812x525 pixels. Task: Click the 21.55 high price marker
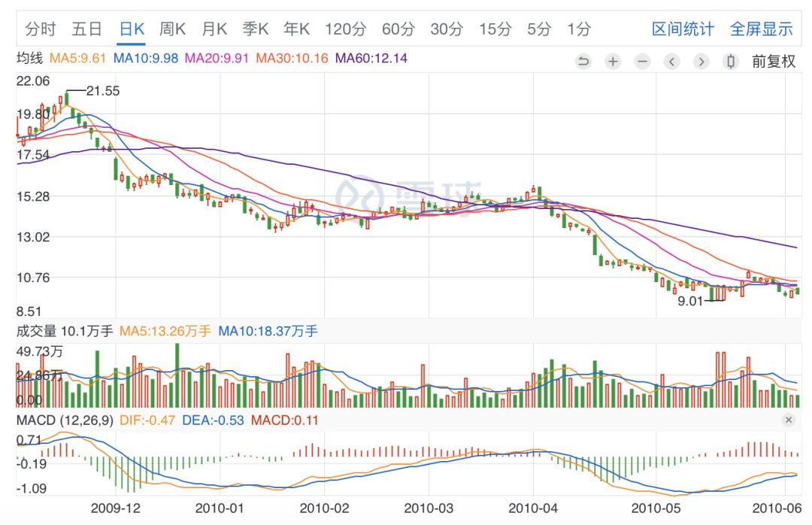coord(102,91)
